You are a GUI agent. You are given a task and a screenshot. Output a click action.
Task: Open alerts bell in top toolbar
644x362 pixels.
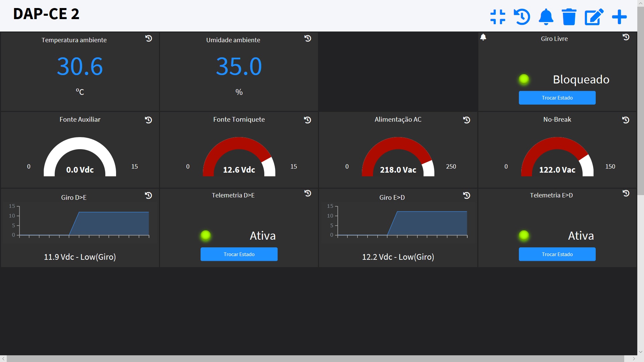[x=546, y=17]
